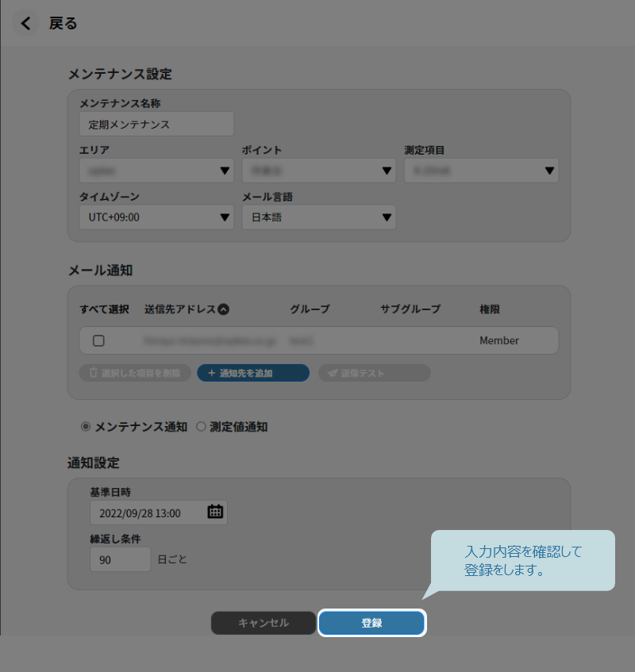Click the 権限 column header
635x672 pixels.
click(490, 309)
